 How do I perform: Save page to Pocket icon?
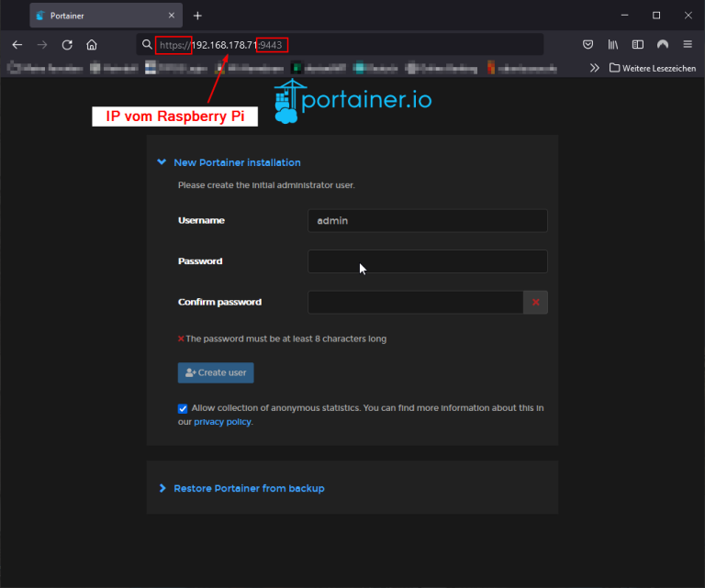click(x=587, y=44)
